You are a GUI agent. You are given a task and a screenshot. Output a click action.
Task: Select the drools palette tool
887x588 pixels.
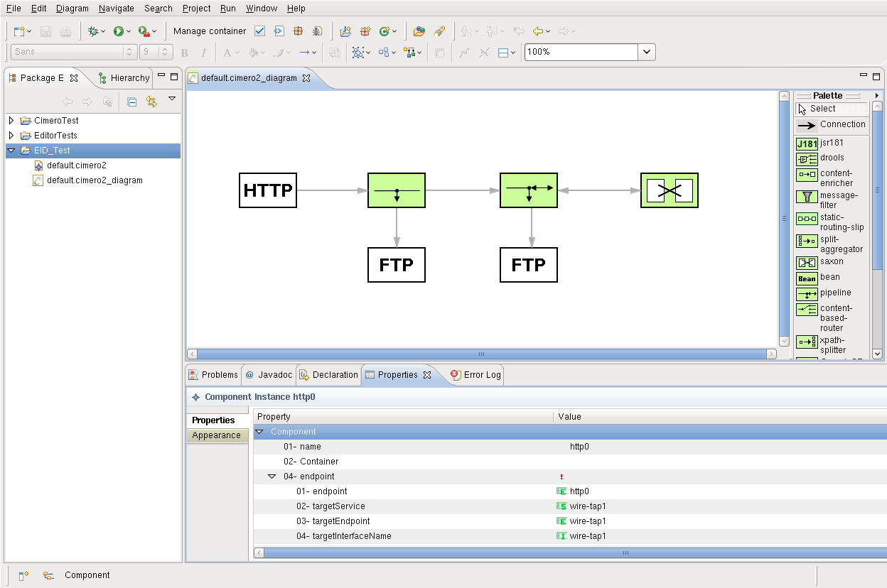coord(831,158)
